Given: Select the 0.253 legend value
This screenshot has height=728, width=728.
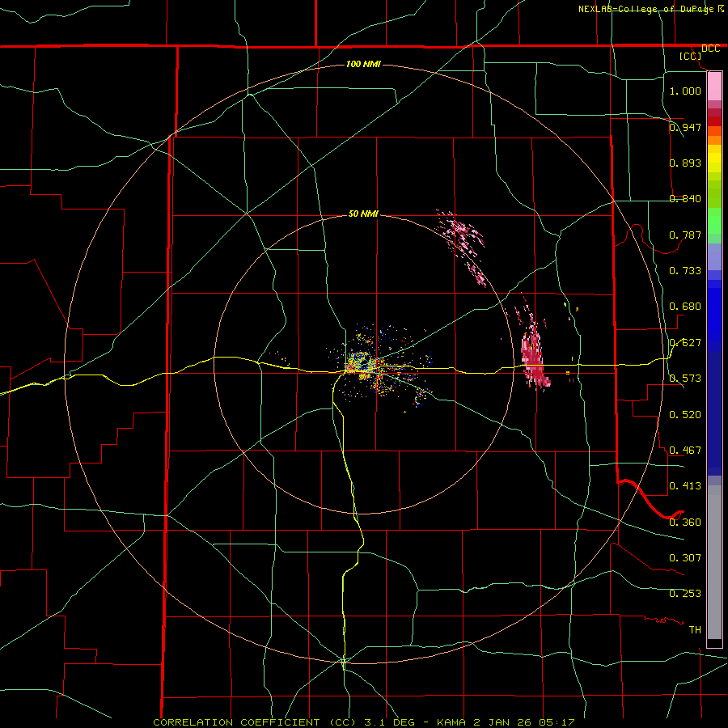Looking at the screenshot, I should (685, 594).
